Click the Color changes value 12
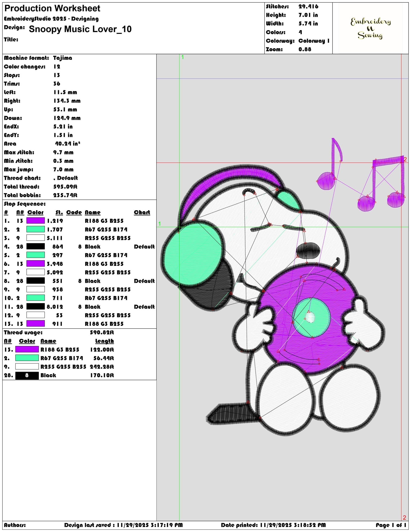Image resolution: width=411 pixels, height=532 pixels. [x=57, y=66]
